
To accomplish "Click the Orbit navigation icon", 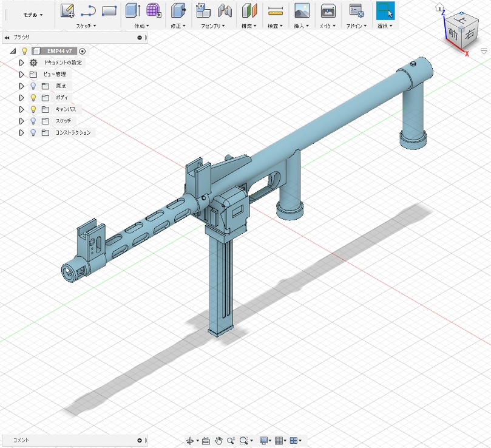I will point(191,441).
